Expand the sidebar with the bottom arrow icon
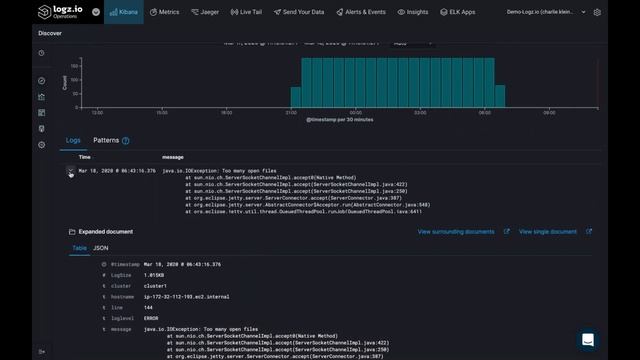This screenshot has width=640, height=360. pyautogui.click(x=42, y=351)
